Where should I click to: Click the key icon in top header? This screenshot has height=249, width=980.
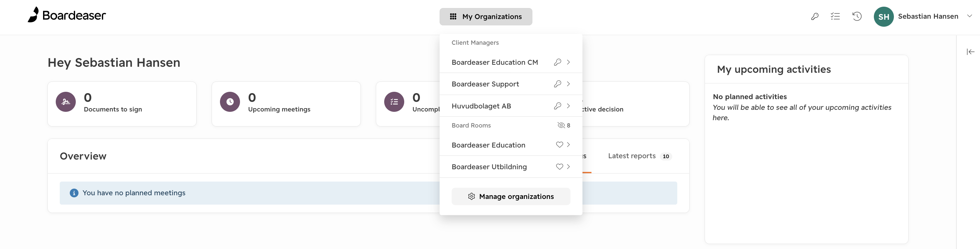(x=814, y=16)
